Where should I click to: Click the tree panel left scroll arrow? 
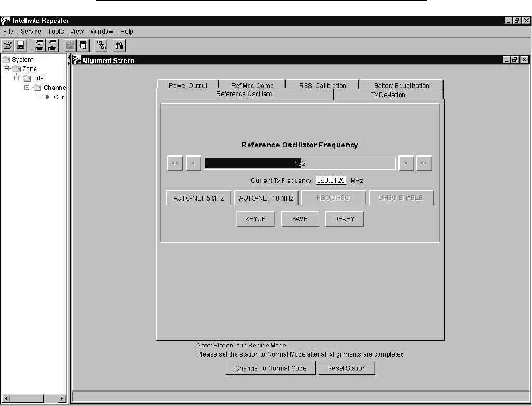(6, 398)
